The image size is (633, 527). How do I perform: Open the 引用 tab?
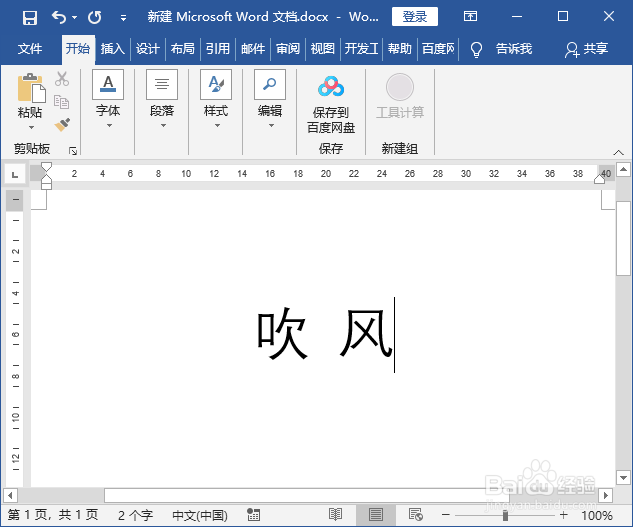pyautogui.click(x=218, y=49)
